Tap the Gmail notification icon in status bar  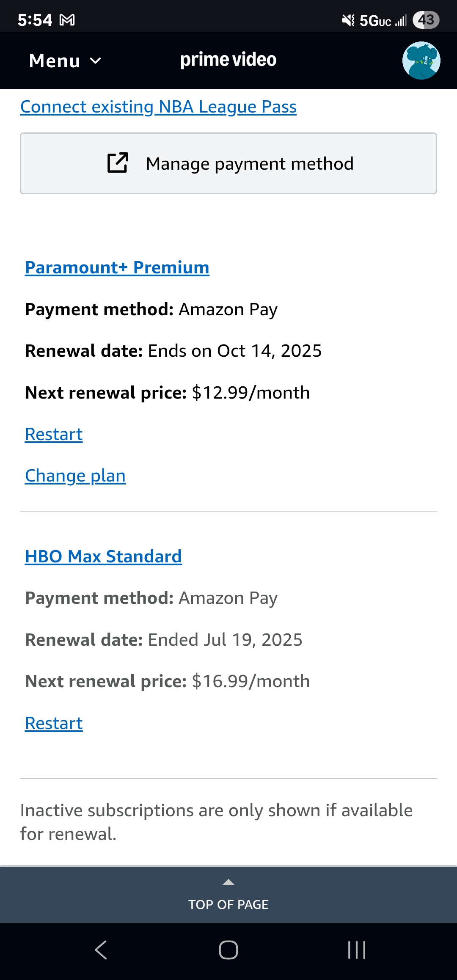[67, 20]
